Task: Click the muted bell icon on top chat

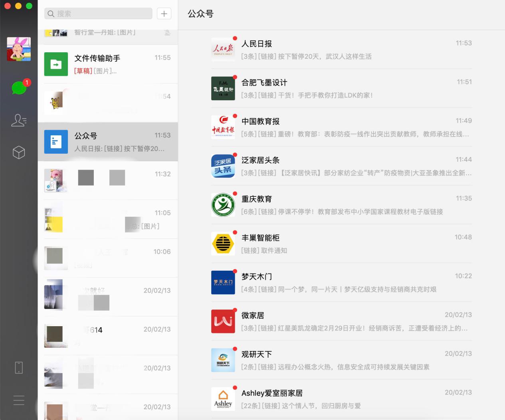Action: click(167, 32)
